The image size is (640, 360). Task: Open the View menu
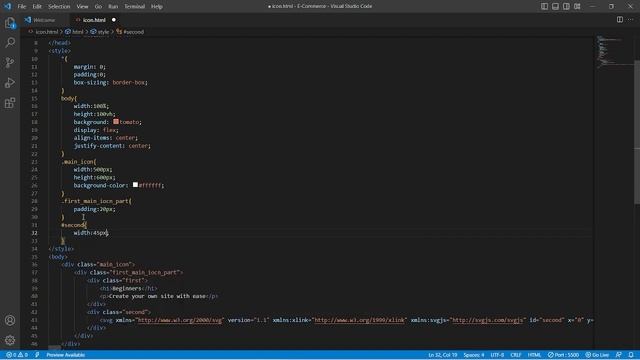click(82, 7)
